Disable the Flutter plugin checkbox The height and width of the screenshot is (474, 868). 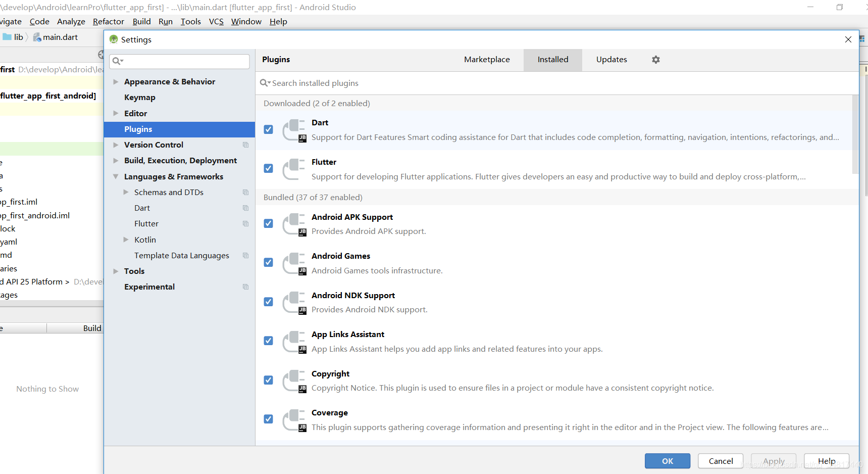269,168
